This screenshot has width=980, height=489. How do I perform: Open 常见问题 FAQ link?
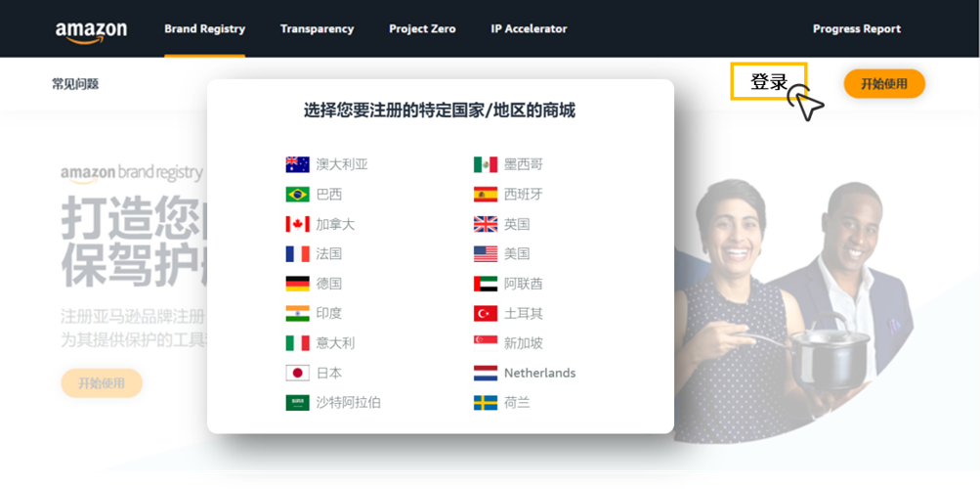[75, 84]
